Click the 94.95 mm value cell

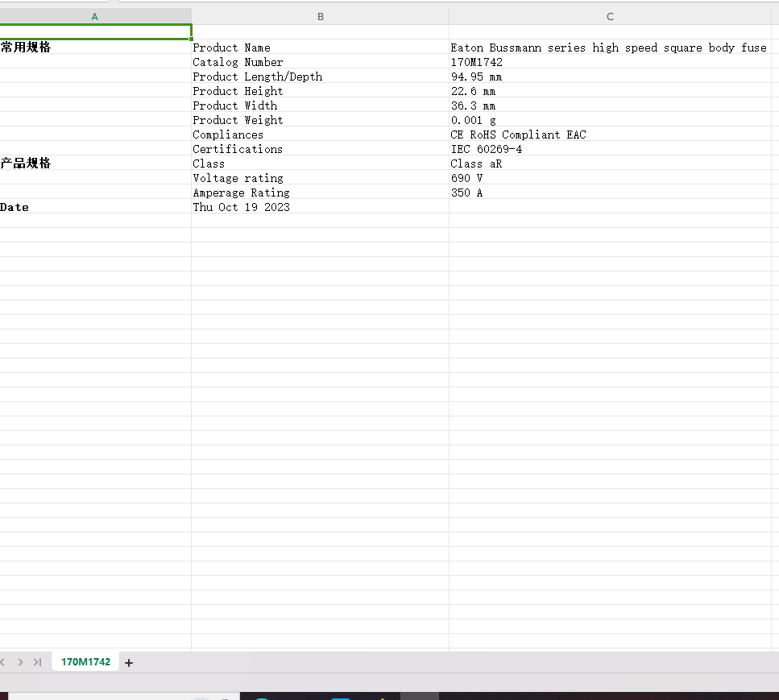coord(610,76)
